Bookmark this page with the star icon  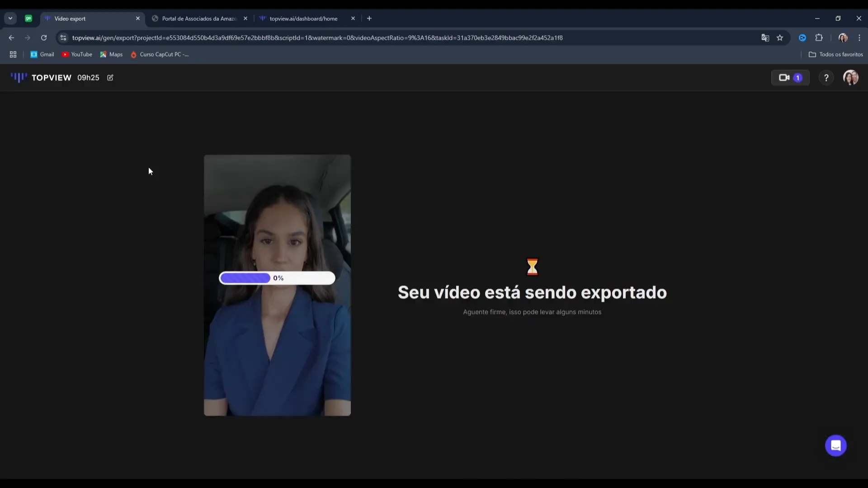(x=780, y=38)
